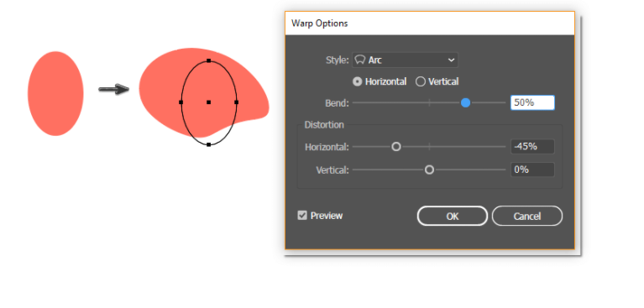Cancel the Warp Options dialog
The height and width of the screenshot is (308, 644).
527,216
